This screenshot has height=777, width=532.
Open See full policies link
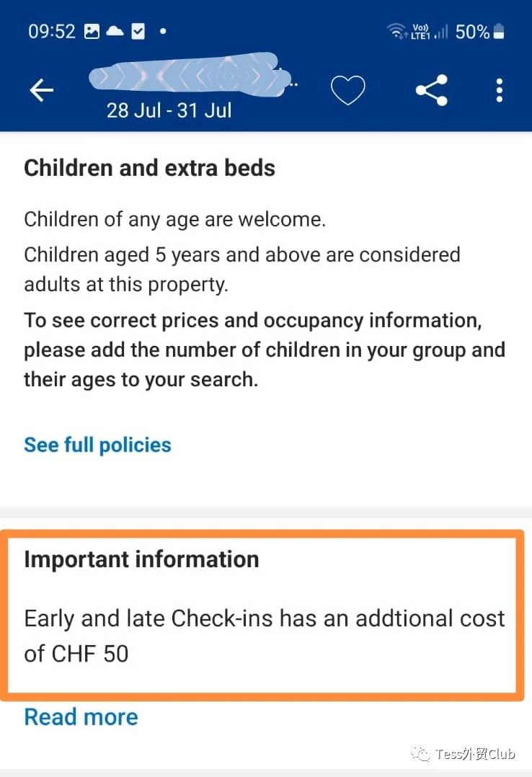(97, 445)
